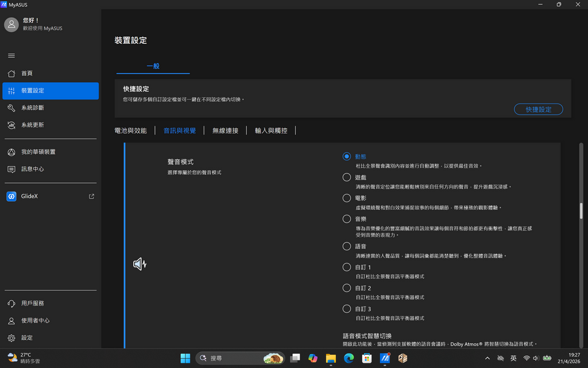Switch to 電池與效能 tab

130,131
